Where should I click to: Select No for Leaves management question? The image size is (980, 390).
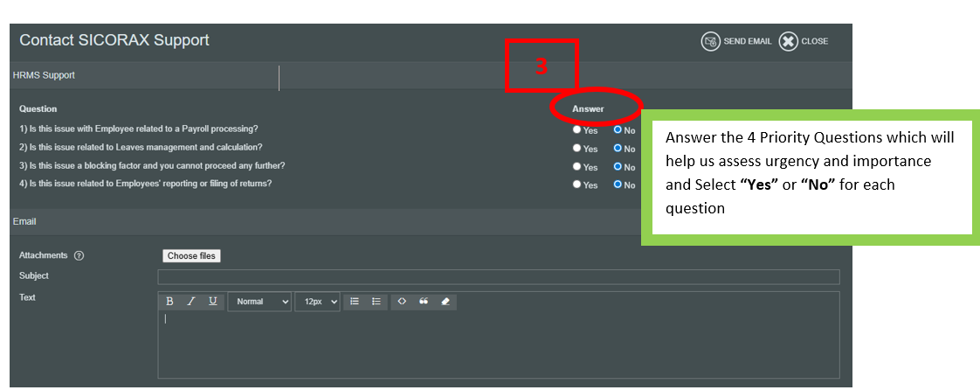[618, 149]
